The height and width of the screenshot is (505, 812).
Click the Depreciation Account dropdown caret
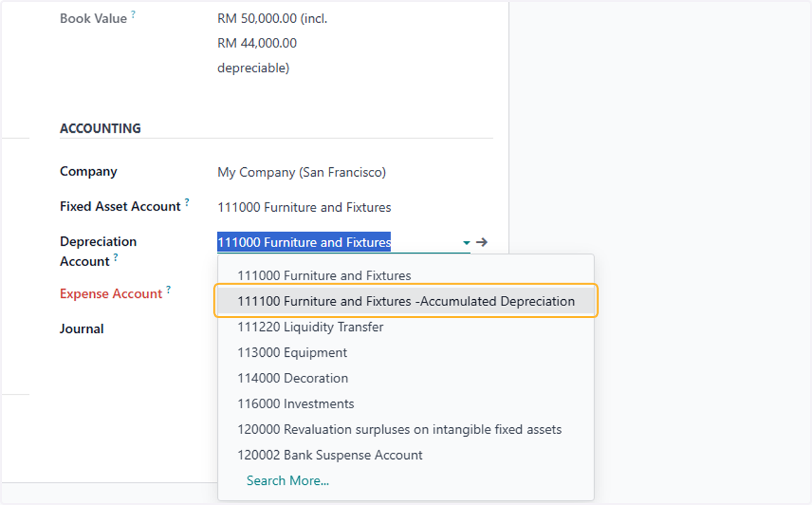point(466,242)
